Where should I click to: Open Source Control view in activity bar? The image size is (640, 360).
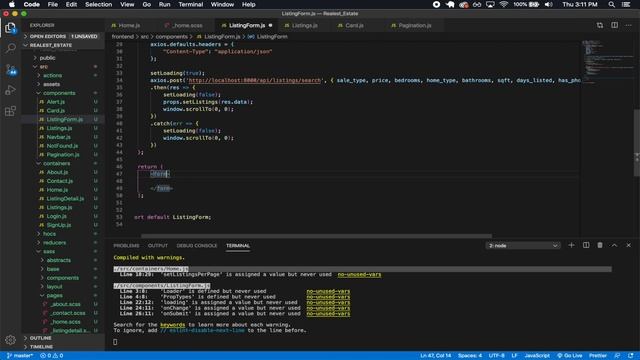[10, 69]
